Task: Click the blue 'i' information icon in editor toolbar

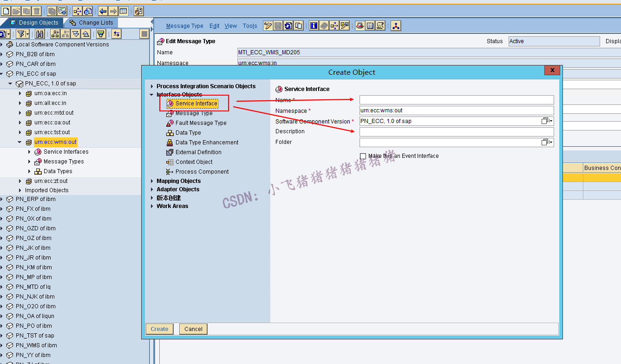Action: pos(314,26)
